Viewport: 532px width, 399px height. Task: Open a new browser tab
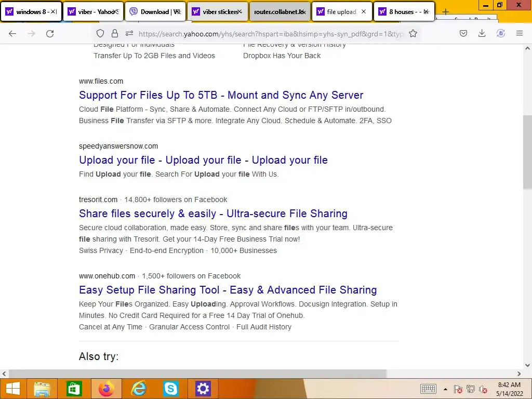click(x=445, y=12)
